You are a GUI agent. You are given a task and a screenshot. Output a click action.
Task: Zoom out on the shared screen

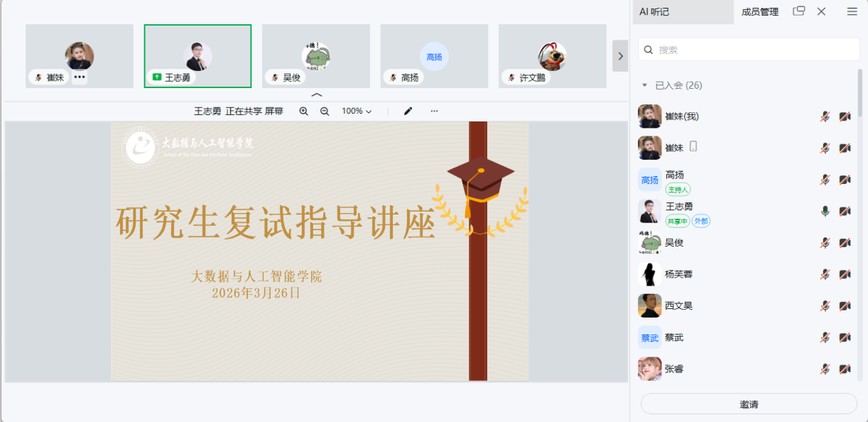(325, 112)
